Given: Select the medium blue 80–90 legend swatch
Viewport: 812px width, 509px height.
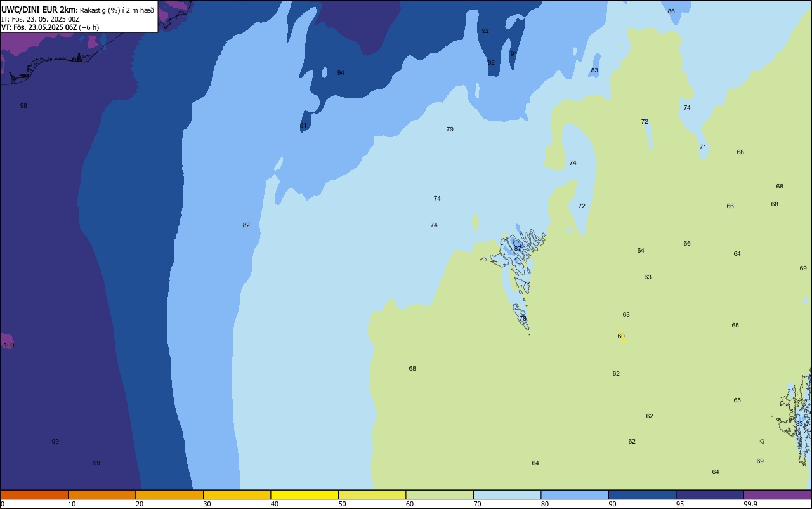Looking at the screenshot, I should point(575,494).
